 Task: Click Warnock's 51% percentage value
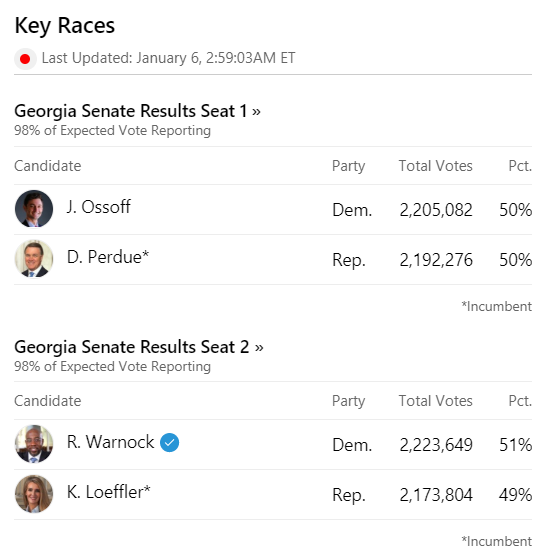click(516, 445)
